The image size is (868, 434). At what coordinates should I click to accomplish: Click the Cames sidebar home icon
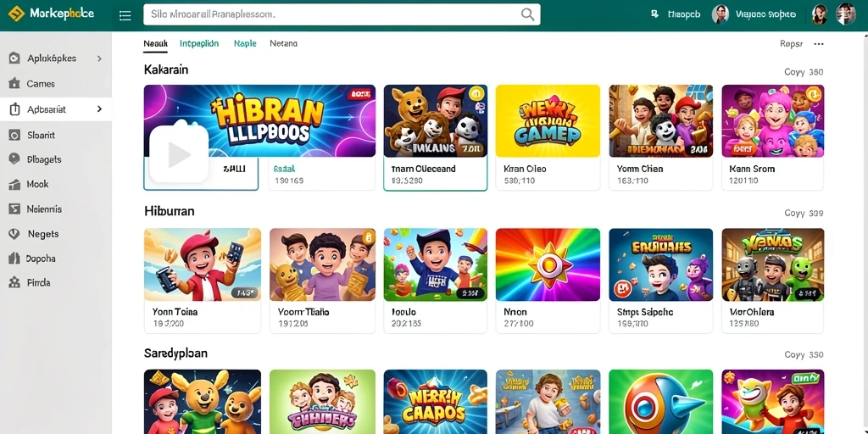coord(14,84)
